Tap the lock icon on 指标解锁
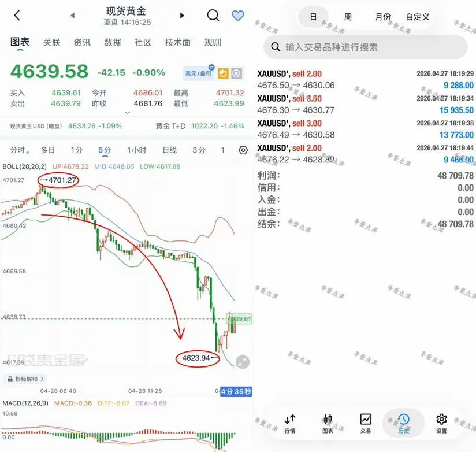 [10, 379]
